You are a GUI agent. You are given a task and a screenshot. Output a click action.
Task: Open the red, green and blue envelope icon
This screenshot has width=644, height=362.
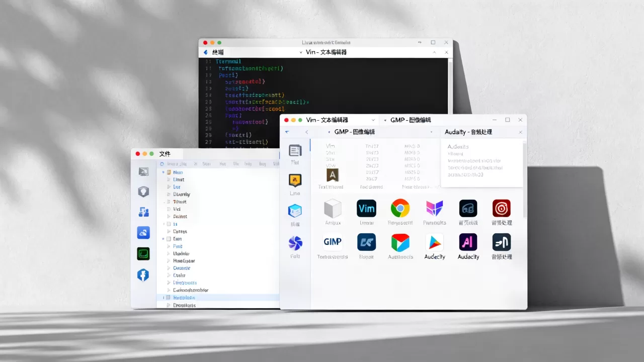400,242
